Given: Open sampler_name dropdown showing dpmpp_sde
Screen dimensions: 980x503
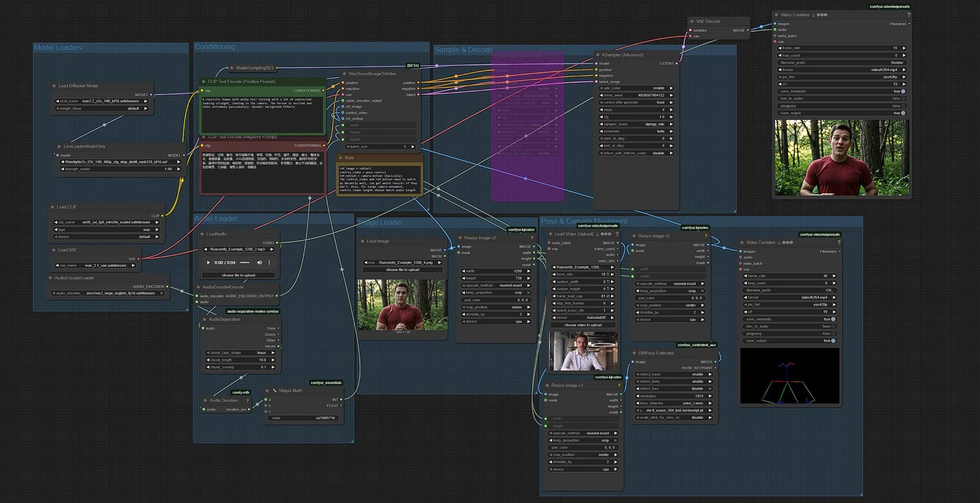Looking at the screenshot, I should (636, 124).
